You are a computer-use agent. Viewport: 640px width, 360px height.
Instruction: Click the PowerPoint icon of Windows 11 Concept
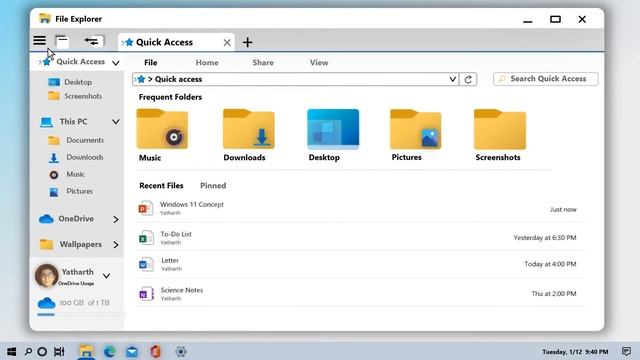[x=146, y=209]
